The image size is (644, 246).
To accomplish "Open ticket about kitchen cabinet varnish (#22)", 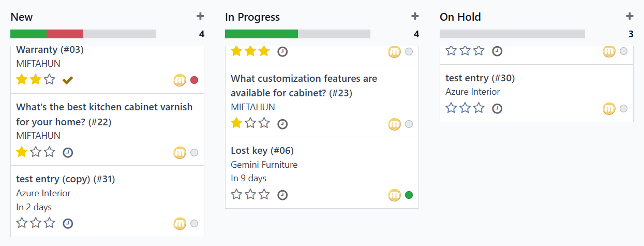I will (x=104, y=114).
